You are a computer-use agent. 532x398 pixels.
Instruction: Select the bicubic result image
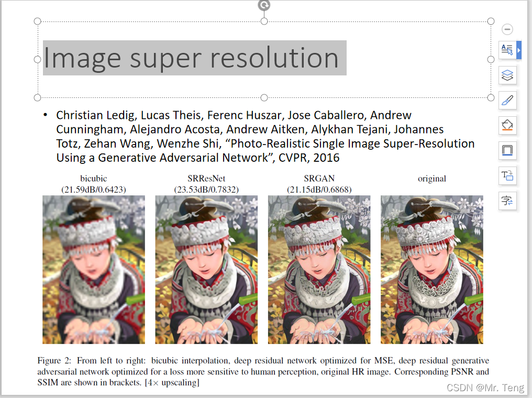pyautogui.click(x=94, y=269)
